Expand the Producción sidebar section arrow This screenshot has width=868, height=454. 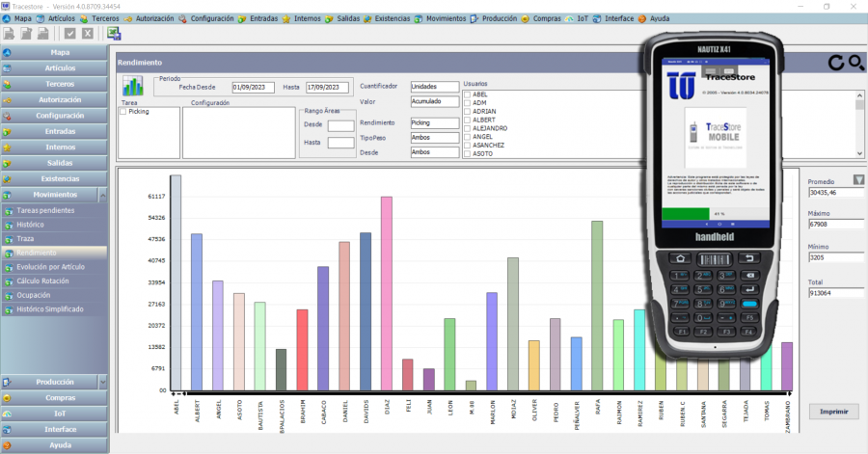click(x=103, y=382)
